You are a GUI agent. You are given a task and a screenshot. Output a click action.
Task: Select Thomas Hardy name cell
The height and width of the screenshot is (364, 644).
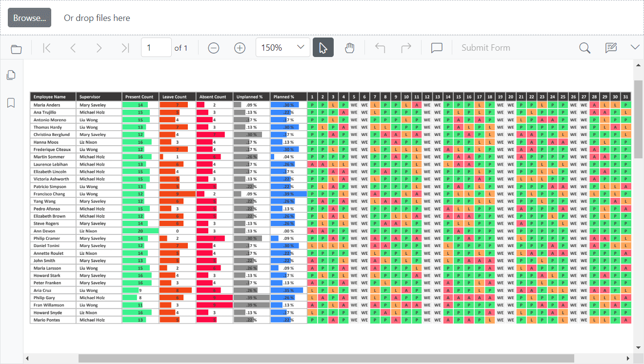[53, 127]
